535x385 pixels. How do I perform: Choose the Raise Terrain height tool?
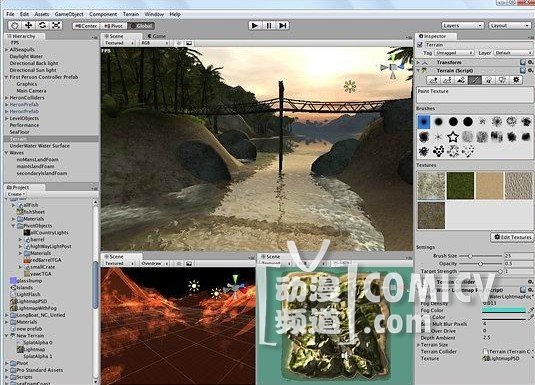tap(434, 80)
